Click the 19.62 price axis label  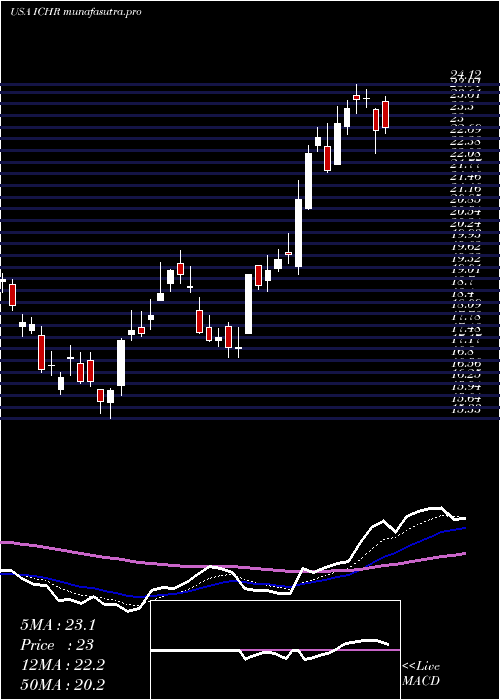tap(465, 247)
